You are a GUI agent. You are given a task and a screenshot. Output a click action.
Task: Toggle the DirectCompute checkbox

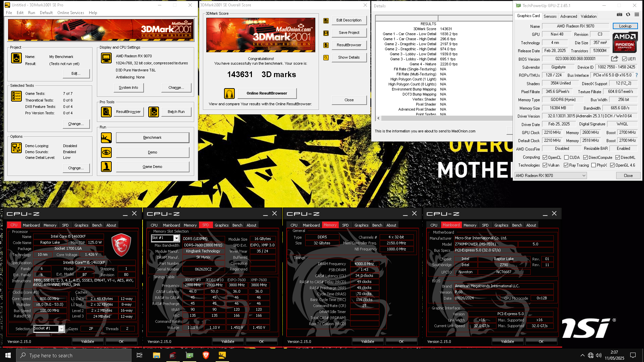click(585, 158)
